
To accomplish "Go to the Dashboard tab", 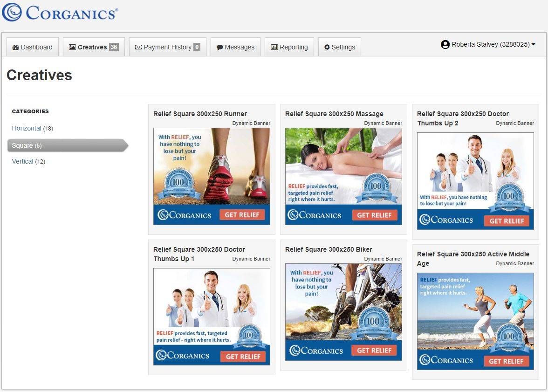I will (x=33, y=47).
